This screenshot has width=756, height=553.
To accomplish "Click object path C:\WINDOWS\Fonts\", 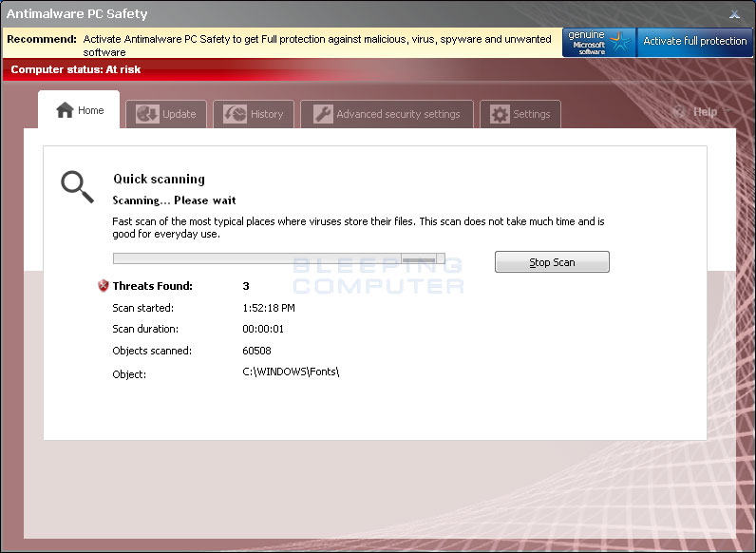I will 291,372.
